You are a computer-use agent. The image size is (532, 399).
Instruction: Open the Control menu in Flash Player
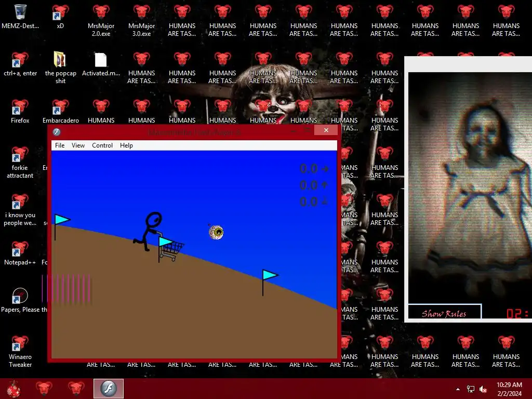coord(102,145)
